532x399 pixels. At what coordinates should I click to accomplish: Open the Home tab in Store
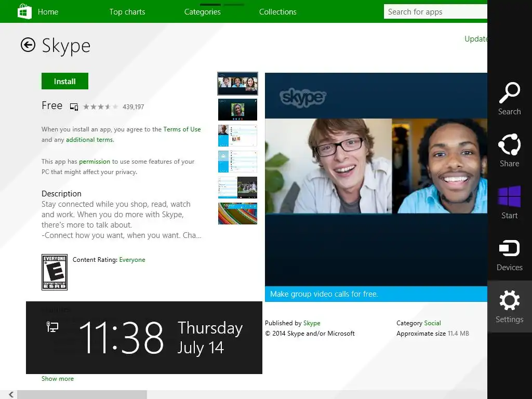48,12
